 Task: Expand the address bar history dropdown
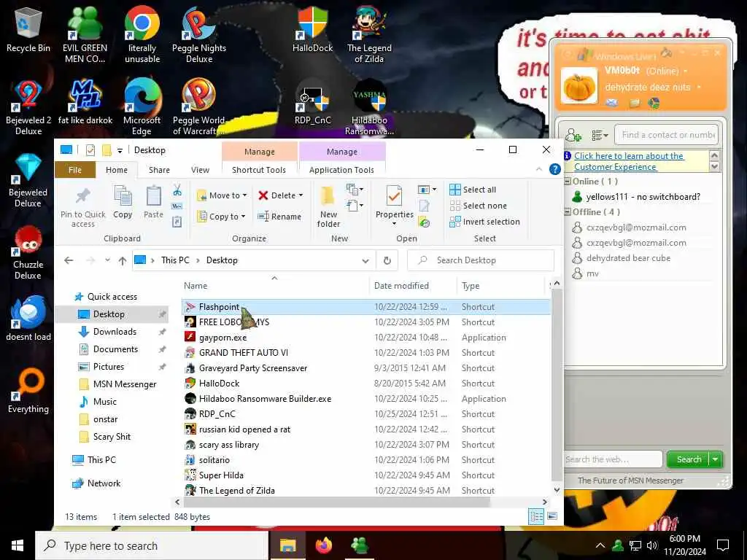pos(365,260)
